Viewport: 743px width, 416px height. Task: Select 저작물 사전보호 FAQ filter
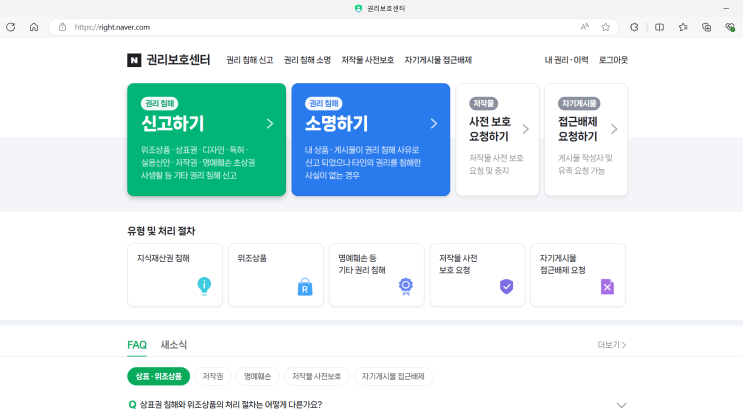(317, 376)
